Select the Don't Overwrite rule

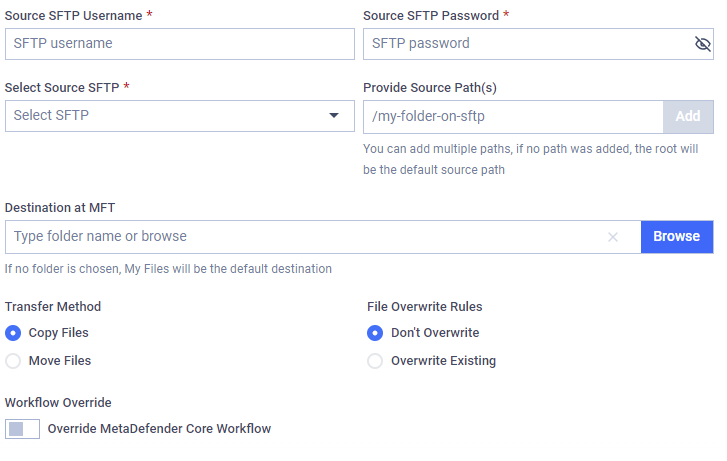click(375, 333)
